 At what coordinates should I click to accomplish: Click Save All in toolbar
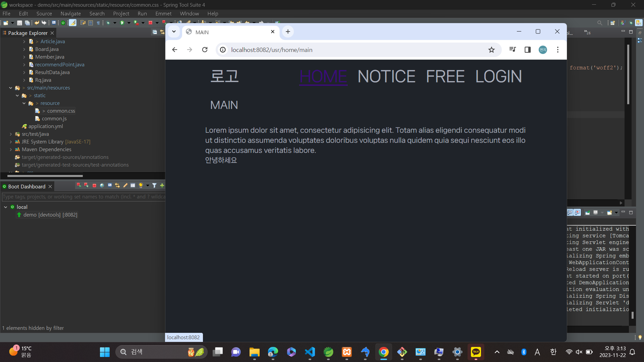(x=27, y=23)
